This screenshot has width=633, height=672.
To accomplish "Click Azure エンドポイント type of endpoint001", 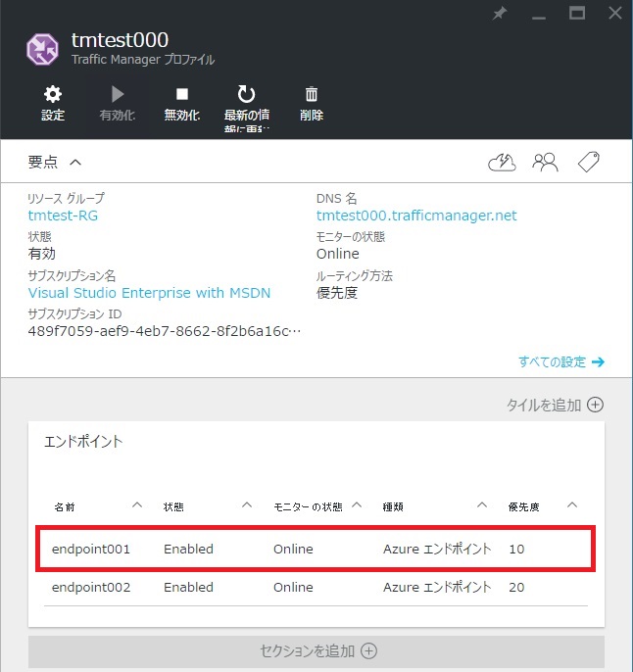I will pos(437,549).
